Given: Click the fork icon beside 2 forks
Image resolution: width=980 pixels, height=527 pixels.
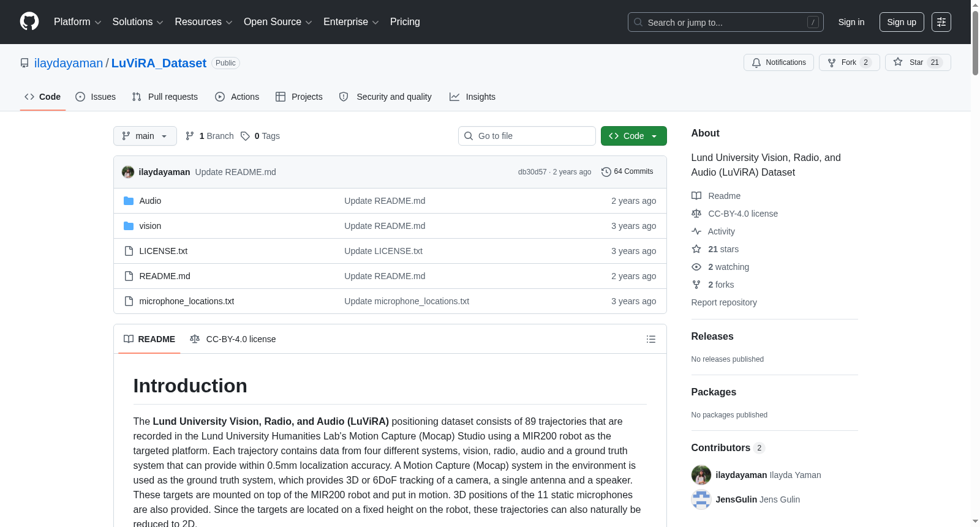Looking at the screenshot, I should (x=696, y=285).
